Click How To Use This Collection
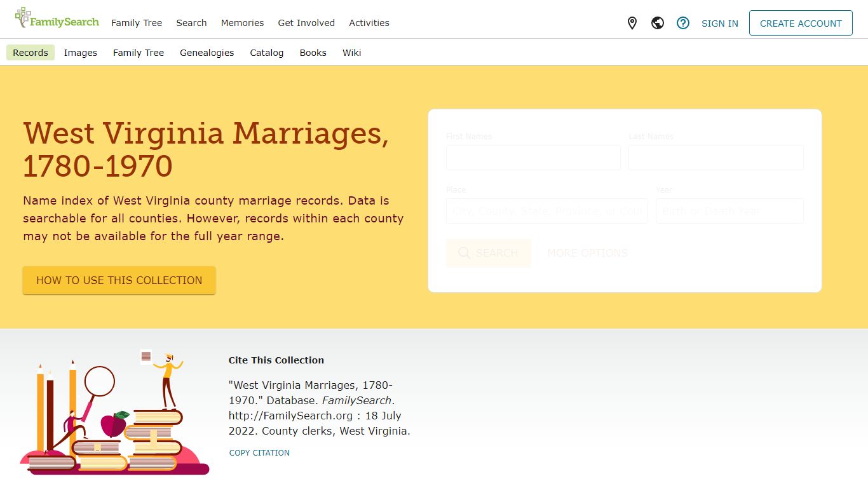This screenshot has width=868, height=488. [119, 280]
